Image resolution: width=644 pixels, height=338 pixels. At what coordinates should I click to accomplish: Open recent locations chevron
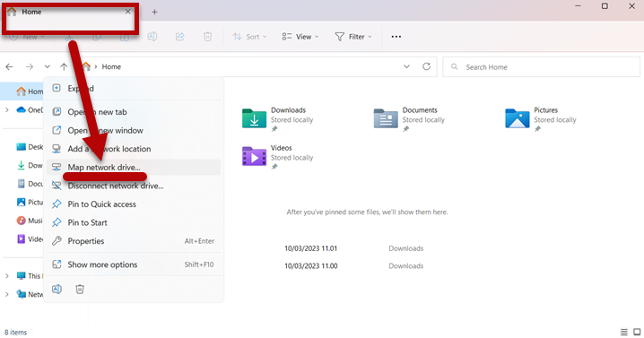48,66
